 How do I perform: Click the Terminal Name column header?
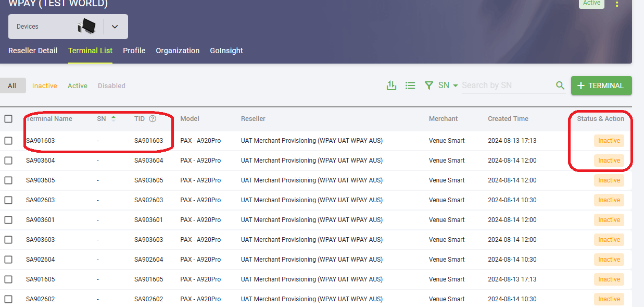point(49,119)
